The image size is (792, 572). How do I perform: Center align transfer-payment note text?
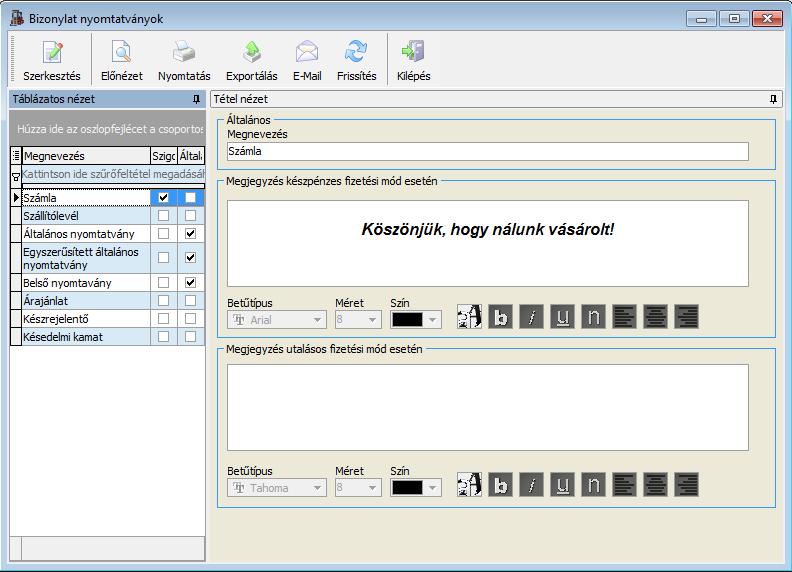[656, 485]
